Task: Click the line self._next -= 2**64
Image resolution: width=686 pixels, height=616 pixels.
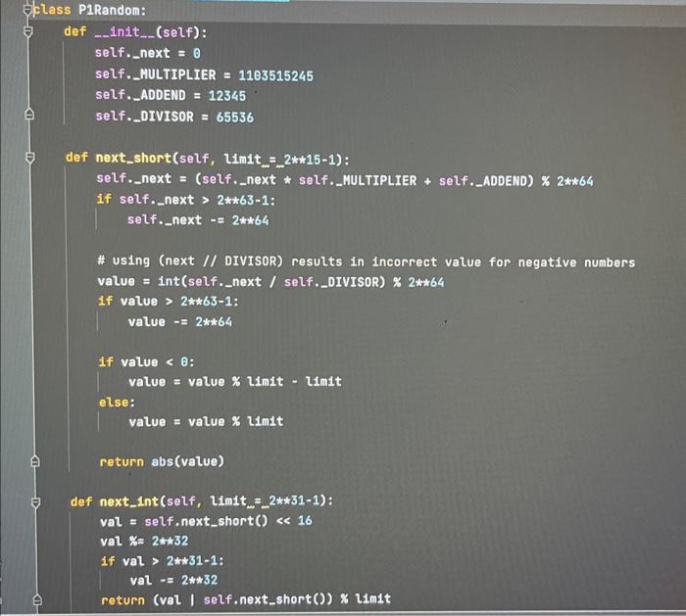Action: click(x=198, y=220)
